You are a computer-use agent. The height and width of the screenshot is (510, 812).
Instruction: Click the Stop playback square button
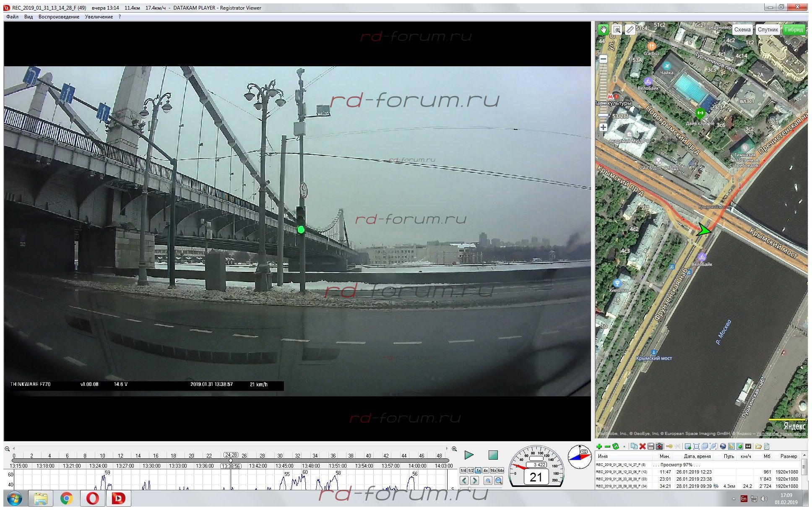click(493, 455)
